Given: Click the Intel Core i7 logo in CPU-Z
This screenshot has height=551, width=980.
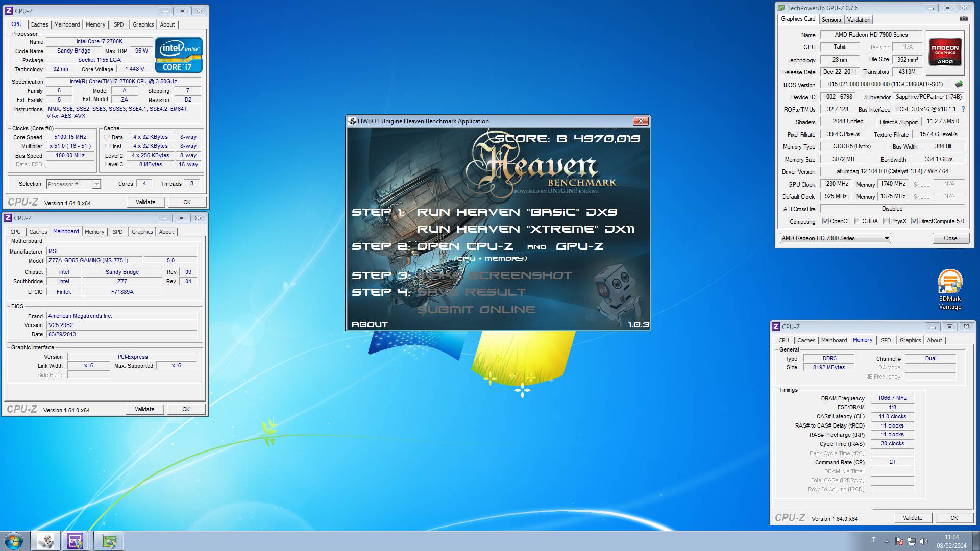Looking at the screenshot, I should click(x=179, y=55).
